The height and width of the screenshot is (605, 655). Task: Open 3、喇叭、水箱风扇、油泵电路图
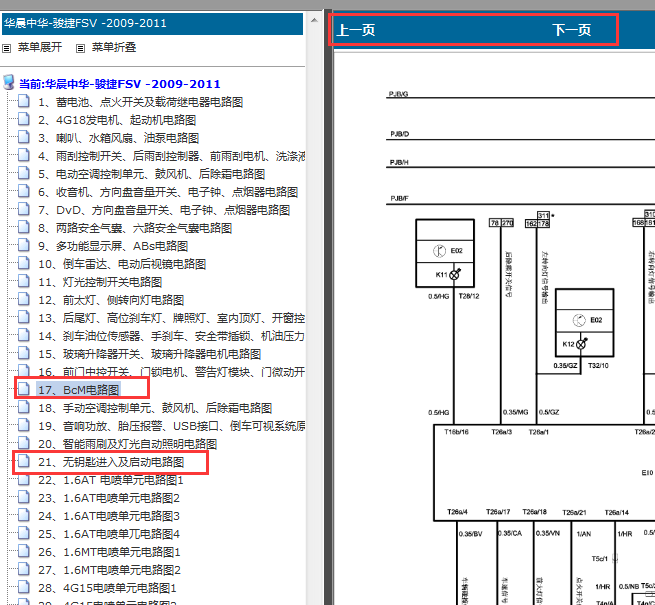tap(118, 138)
